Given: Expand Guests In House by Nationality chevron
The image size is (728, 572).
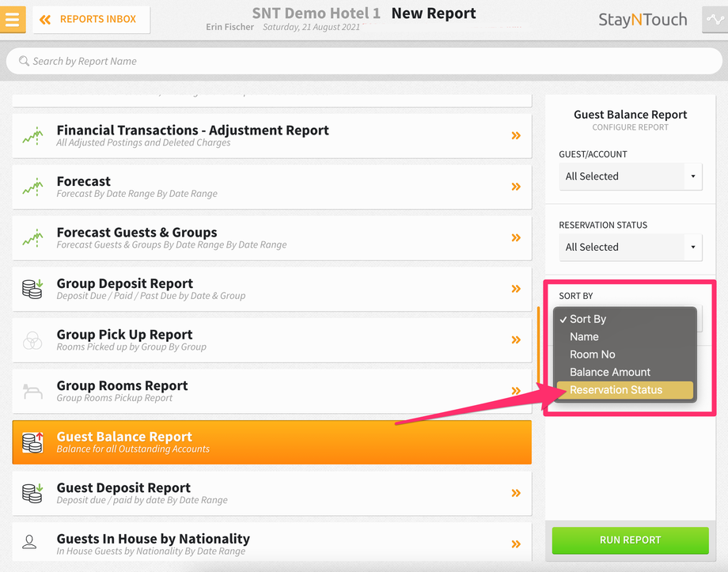Looking at the screenshot, I should 516,544.
